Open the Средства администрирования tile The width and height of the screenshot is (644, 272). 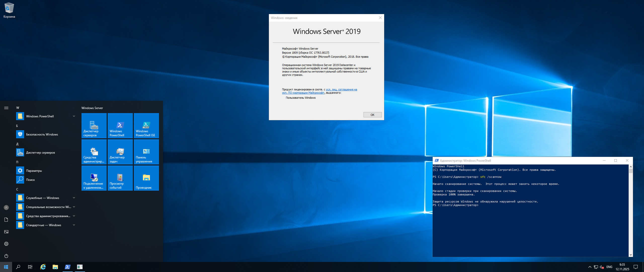pyautogui.click(x=94, y=152)
